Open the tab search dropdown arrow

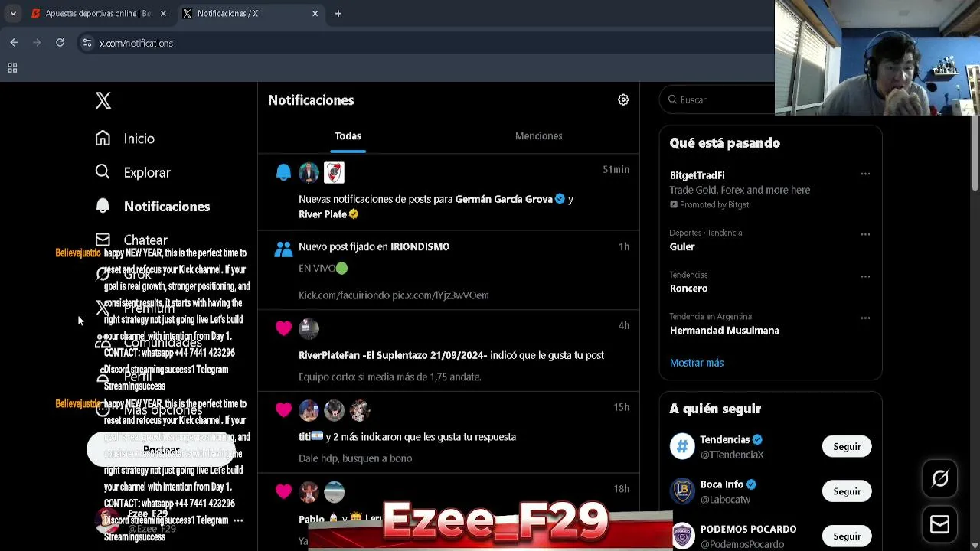[13, 13]
